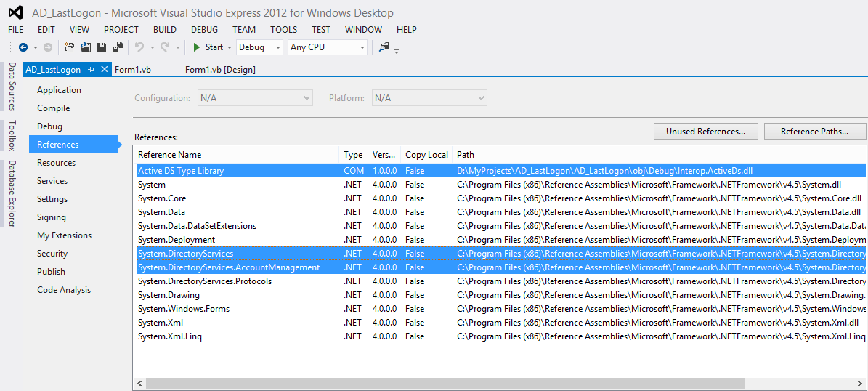The width and height of the screenshot is (868, 391).
Task: Click the Open File toolbar icon
Action: point(86,48)
